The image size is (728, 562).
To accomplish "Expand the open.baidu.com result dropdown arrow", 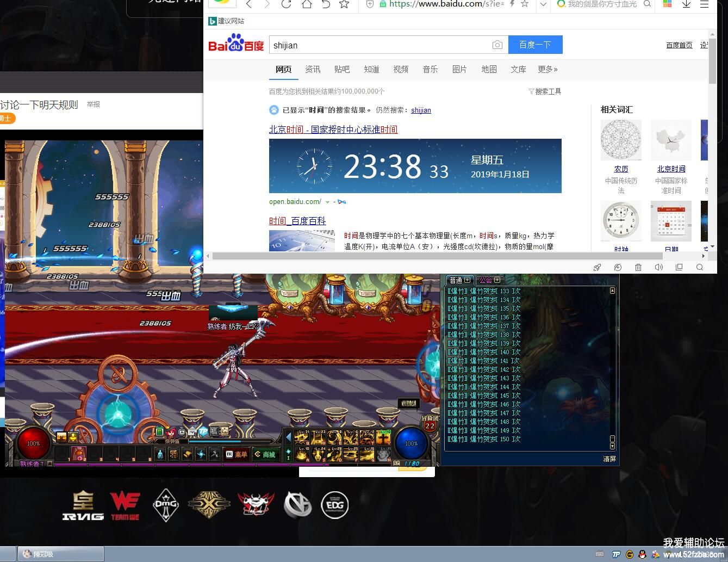I will click(327, 202).
